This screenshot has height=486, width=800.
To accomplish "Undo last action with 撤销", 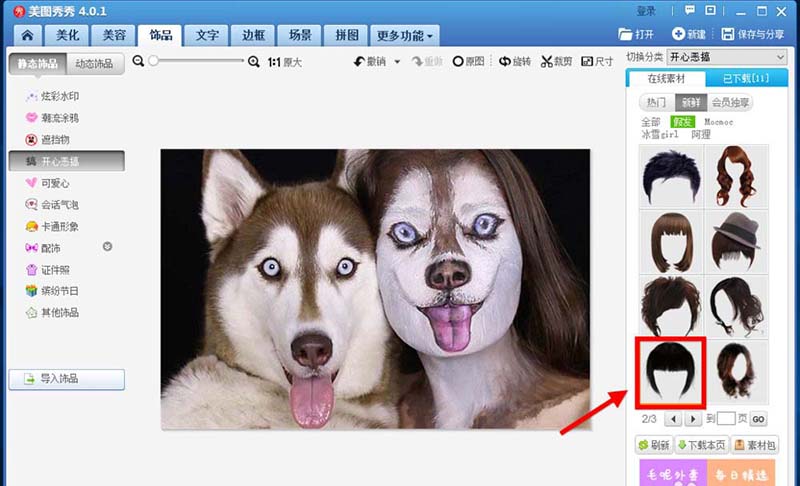I will 370,61.
